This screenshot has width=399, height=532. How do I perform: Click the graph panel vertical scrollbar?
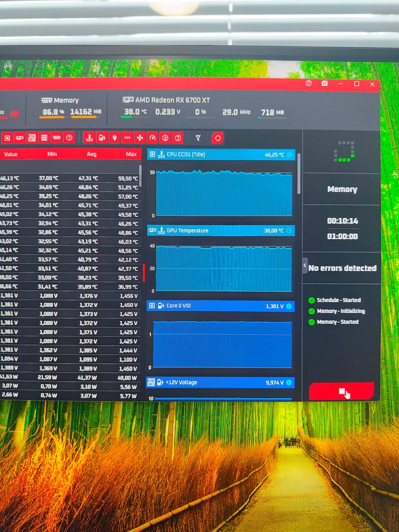[298, 173]
